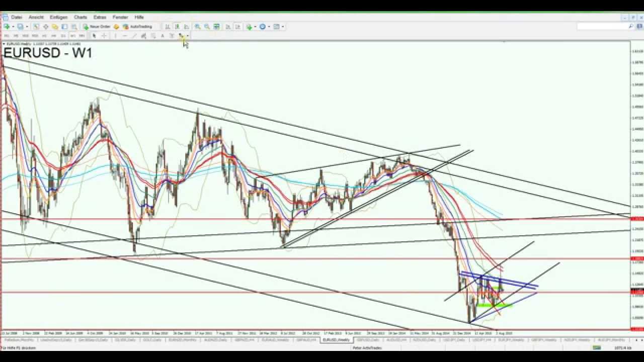Open the Data Window icon

point(46,27)
